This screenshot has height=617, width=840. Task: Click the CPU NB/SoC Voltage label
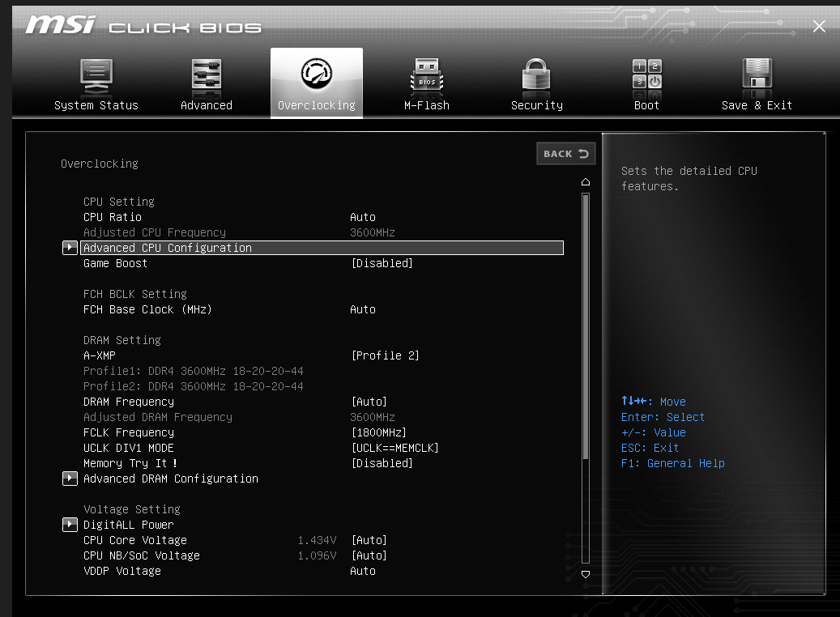point(142,555)
